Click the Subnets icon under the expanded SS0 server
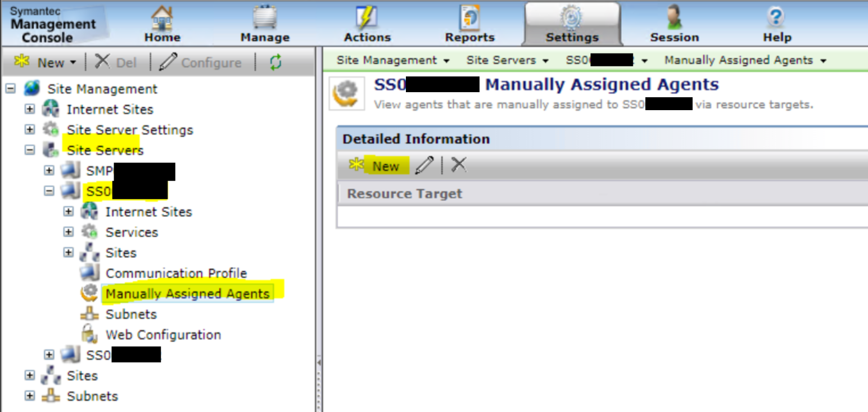The height and width of the screenshot is (412, 868). (x=89, y=314)
